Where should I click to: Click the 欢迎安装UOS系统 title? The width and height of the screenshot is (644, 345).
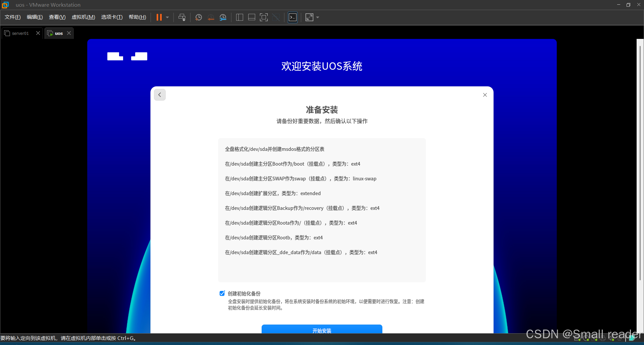pos(322,66)
